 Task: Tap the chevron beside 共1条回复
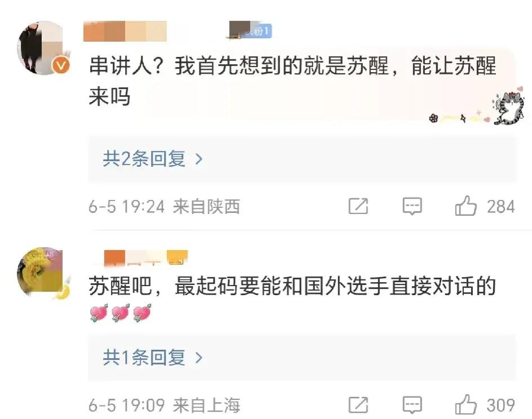tap(199, 358)
